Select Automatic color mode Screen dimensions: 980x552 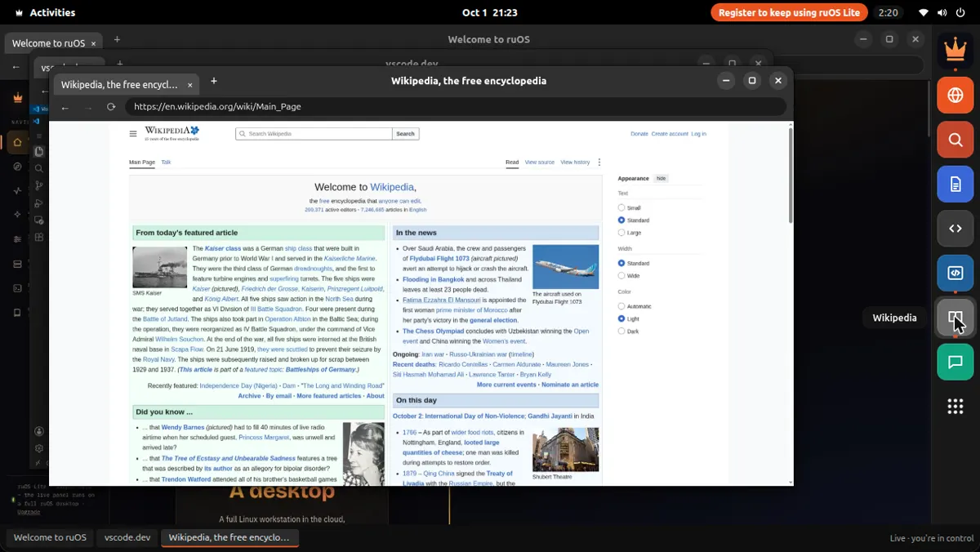[621, 306]
